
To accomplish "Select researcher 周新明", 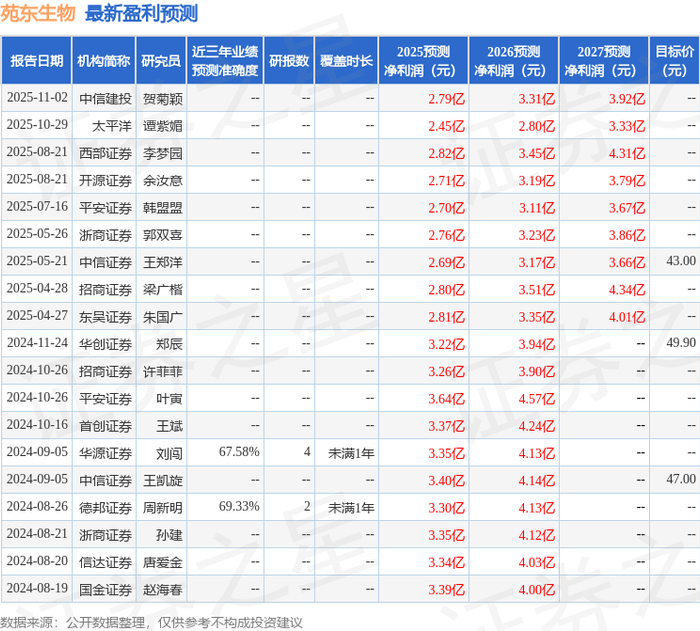I will tap(162, 508).
